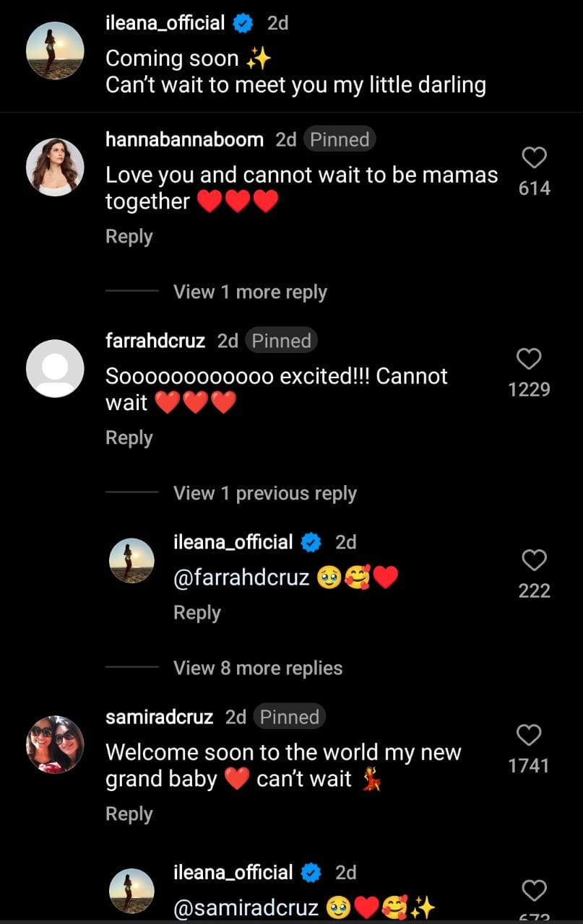Reply to hannabannaboom's comment

point(129,237)
